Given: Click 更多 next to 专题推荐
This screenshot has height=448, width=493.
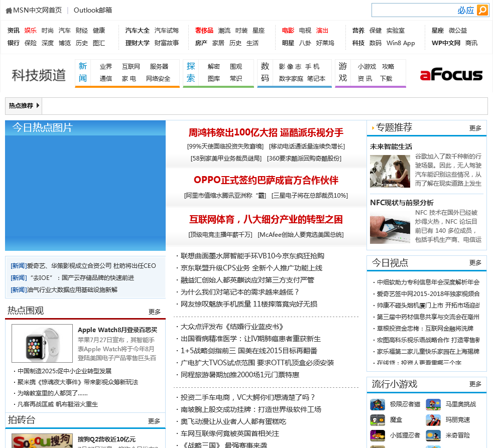Looking at the screenshot, I should 475,128.
